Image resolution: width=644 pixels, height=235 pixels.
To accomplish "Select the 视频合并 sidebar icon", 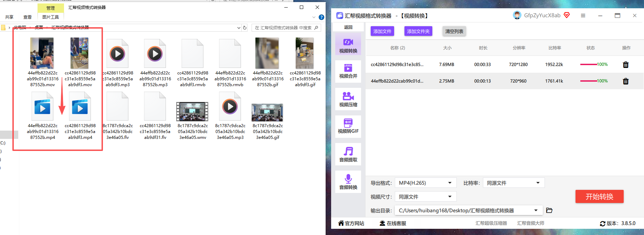I will click(348, 71).
